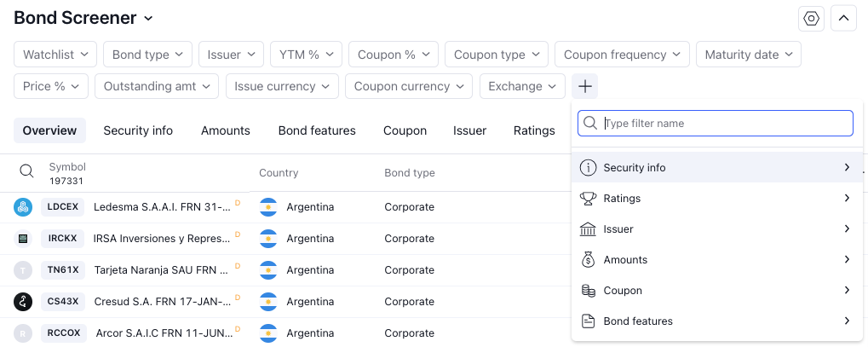Expand Bond features category in filter menu
The height and width of the screenshot is (347, 868).
click(x=717, y=321)
